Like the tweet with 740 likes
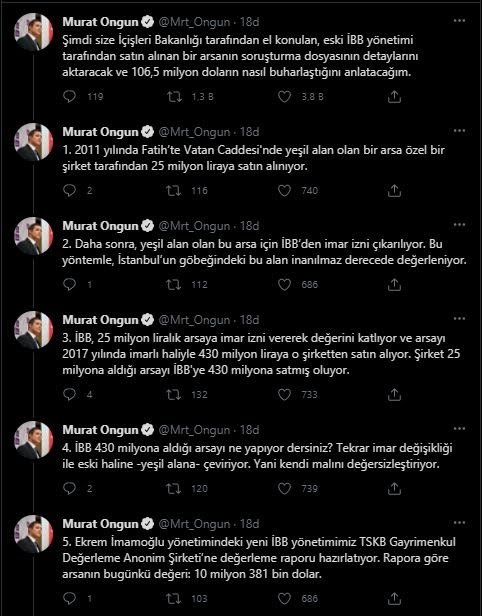This screenshot has height=616, width=482. click(x=284, y=191)
